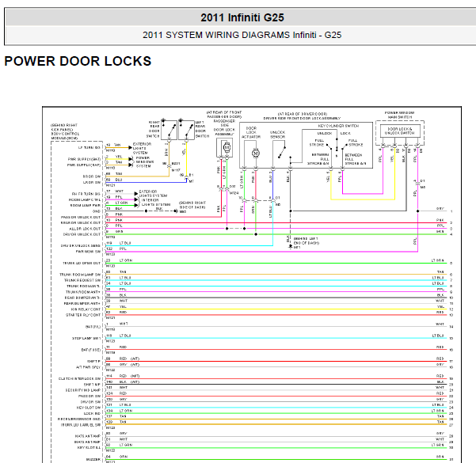Click the 'POWER WINDOWS SYSTEM' reference label
The width and height of the screenshot is (476, 463).
click(145, 162)
